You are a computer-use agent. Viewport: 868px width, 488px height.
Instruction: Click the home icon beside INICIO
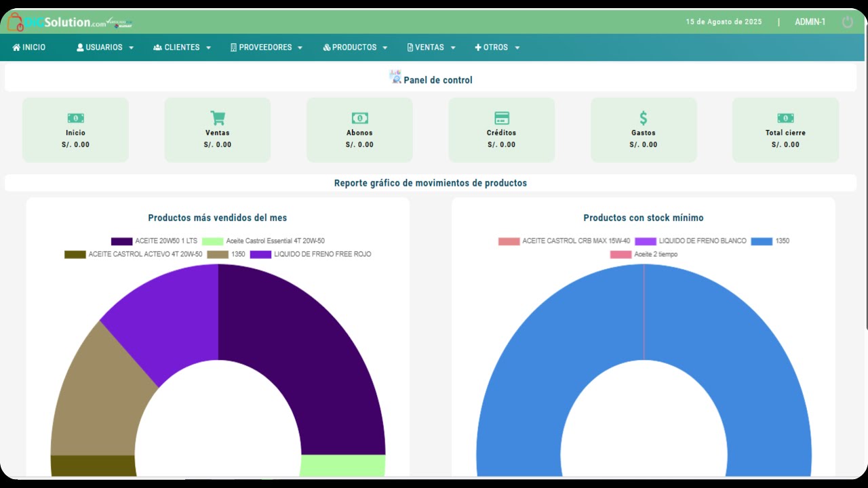pos(16,47)
